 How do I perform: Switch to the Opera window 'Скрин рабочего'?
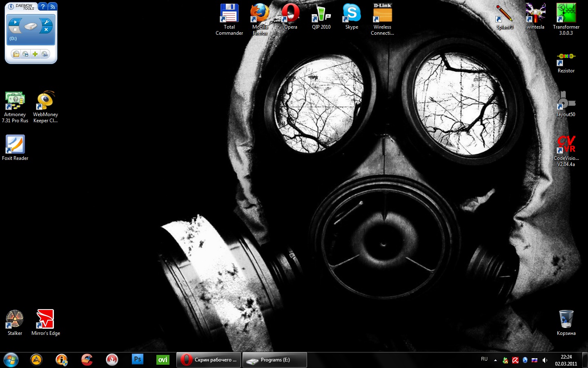click(x=209, y=360)
